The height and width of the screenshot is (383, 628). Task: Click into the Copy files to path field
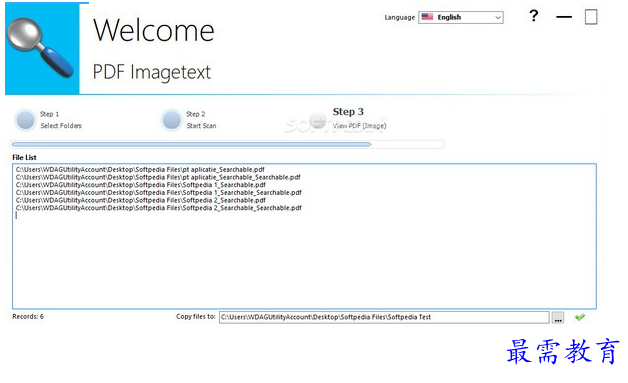[x=384, y=317]
